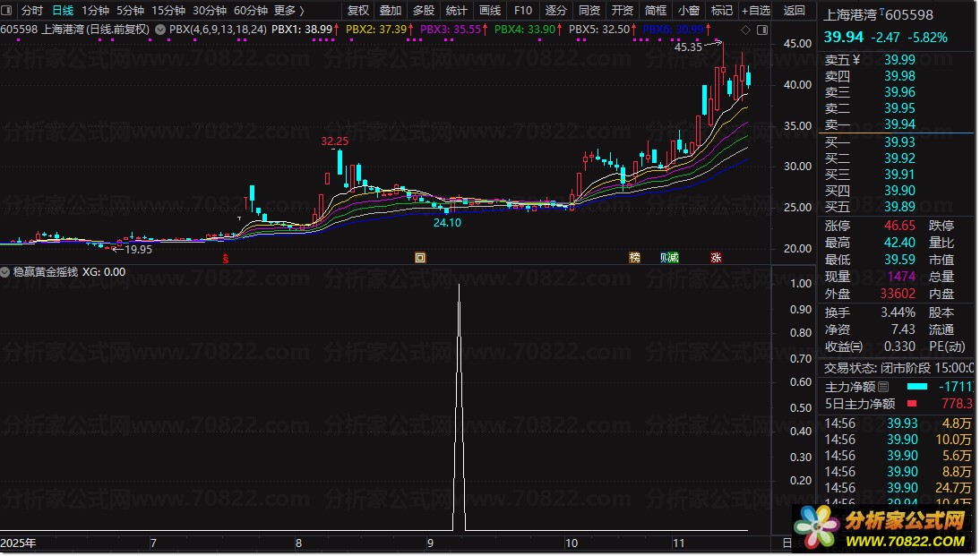Click the T marker beside stock code
The width and height of the screenshot is (980, 556).
point(881,12)
